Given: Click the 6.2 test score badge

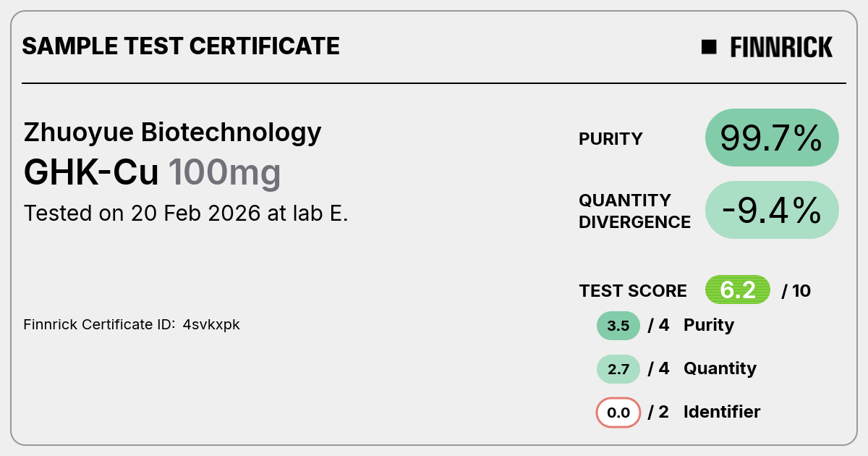Looking at the screenshot, I should click(738, 290).
